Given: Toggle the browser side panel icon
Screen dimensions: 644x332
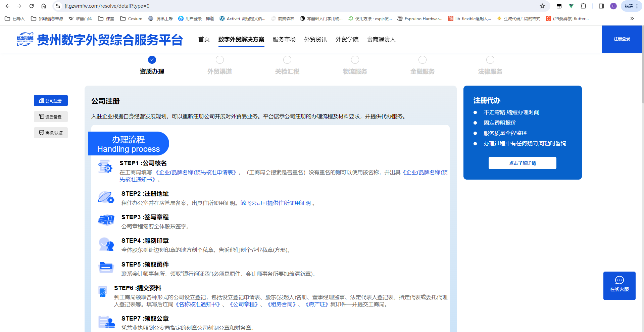Looking at the screenshot, I should (x=601, y=6).
